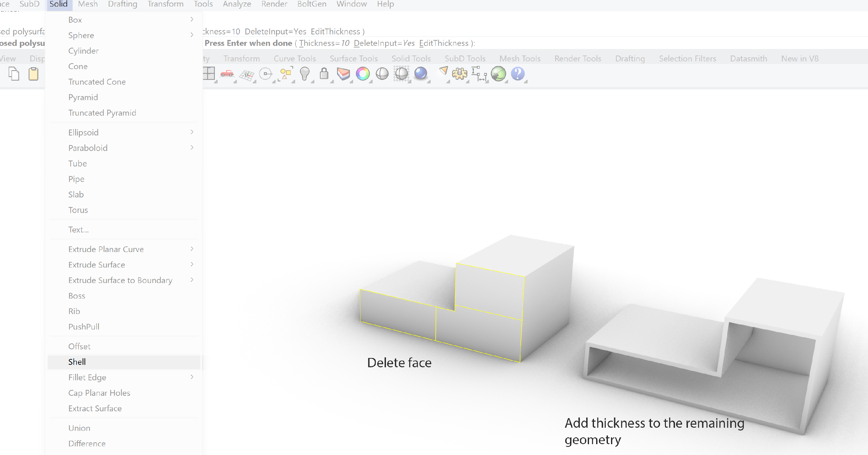Click the Thickness=10 command option
Image resolution: width=868 pixels, height=455 pixels.
(x=324, y=43)
